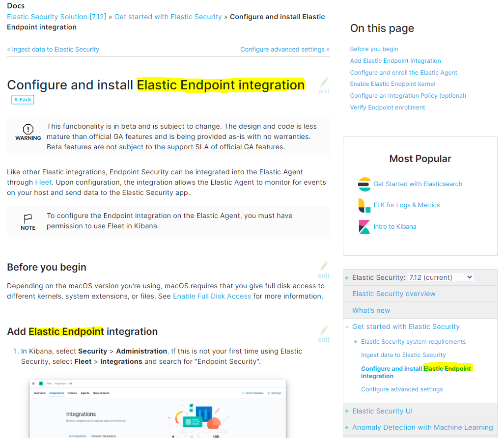The height and width of the screenshot is (438, 504).
Task: Open ELK for Logs & Metrics link
Action: [x=406, y=205]
